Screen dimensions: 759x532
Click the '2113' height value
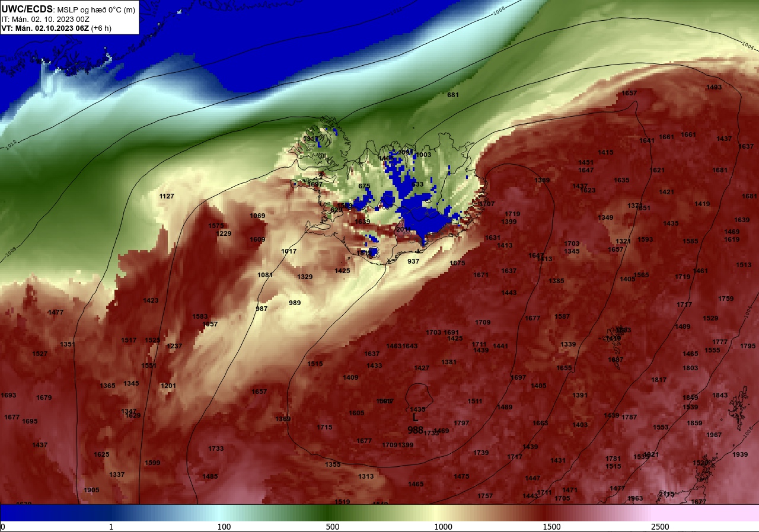(x=666, y=494)
